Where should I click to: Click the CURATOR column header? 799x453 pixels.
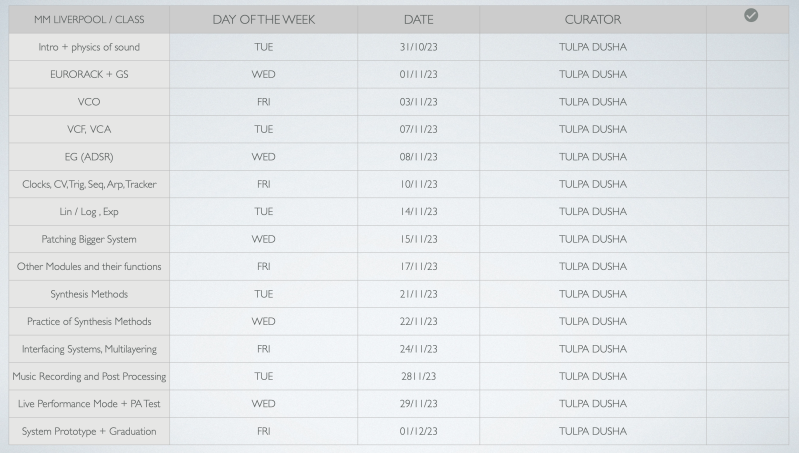[592, 20]
